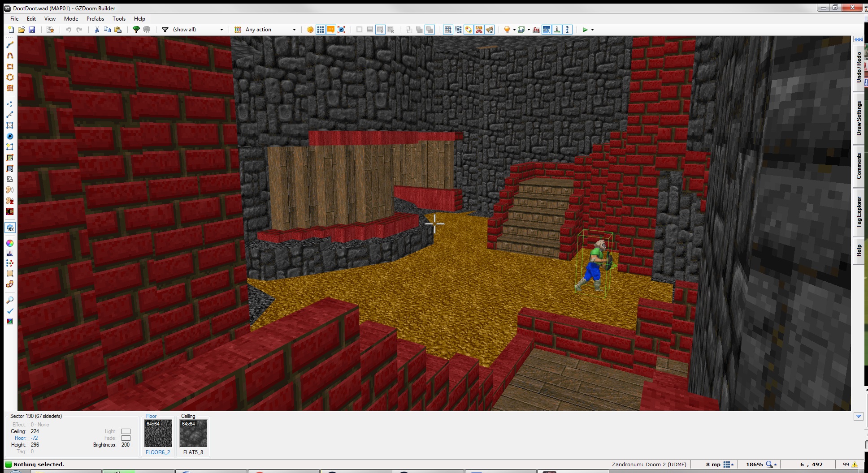Toggle the info event lines button
This screenshot has width=868, height=473.
click(557, 30)
